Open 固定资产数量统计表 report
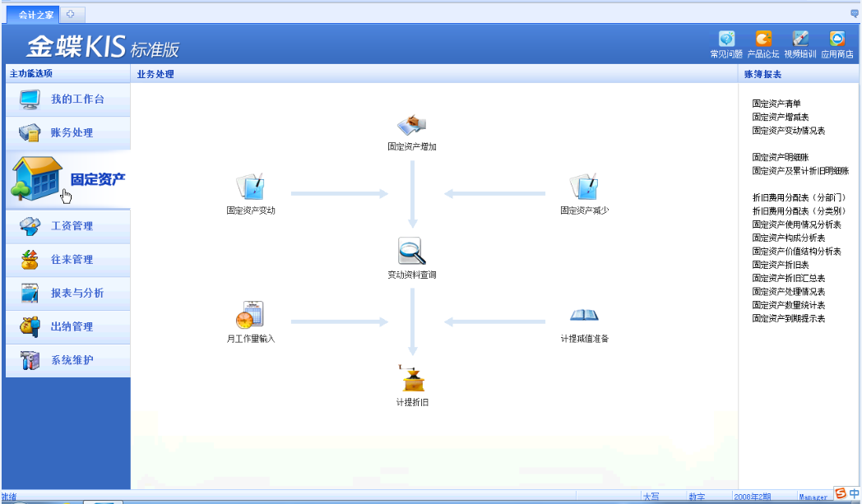The height and width of the screenshot is (504, 862). pos(788,305)
